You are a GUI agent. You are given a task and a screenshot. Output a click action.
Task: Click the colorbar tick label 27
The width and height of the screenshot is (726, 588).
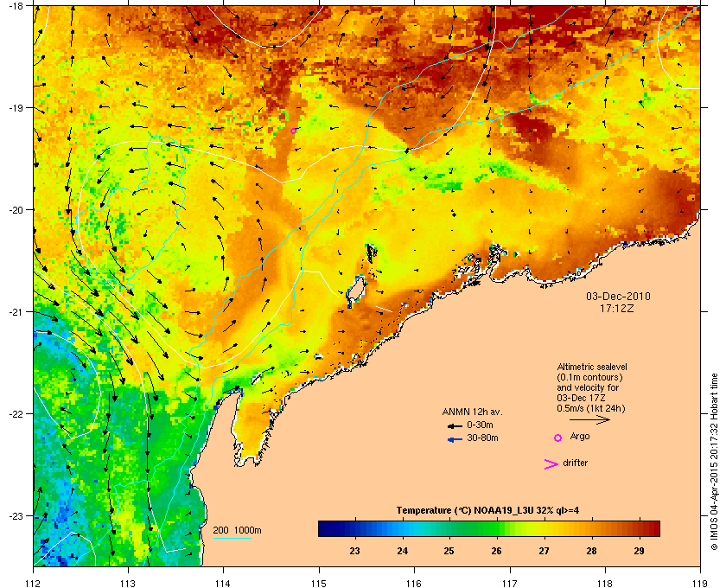point(544,551)
